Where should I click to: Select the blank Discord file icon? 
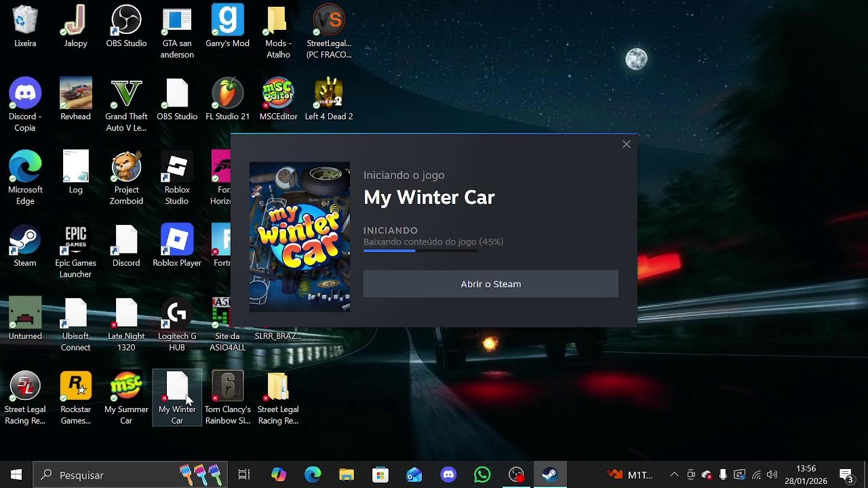click(126, 246)
